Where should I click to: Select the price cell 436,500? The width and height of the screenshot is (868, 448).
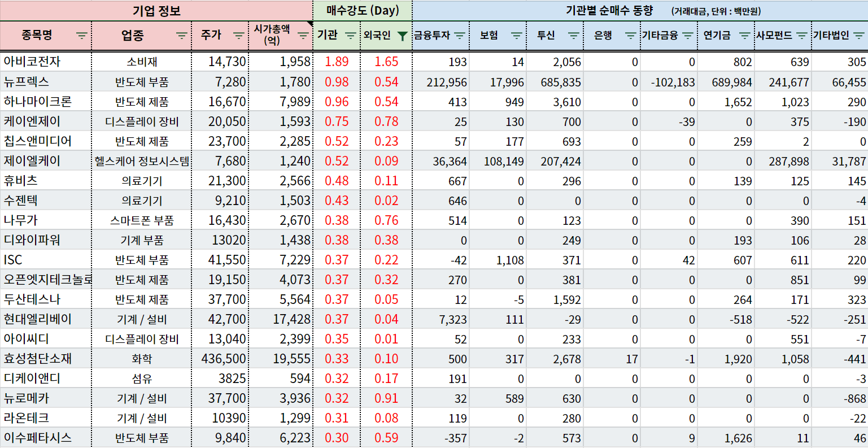point(220,359)
